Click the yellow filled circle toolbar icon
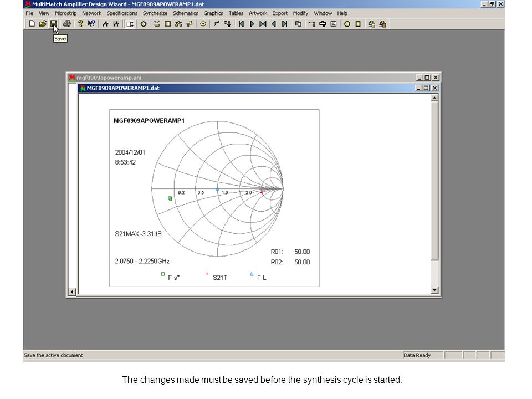 tap(347, 24)
